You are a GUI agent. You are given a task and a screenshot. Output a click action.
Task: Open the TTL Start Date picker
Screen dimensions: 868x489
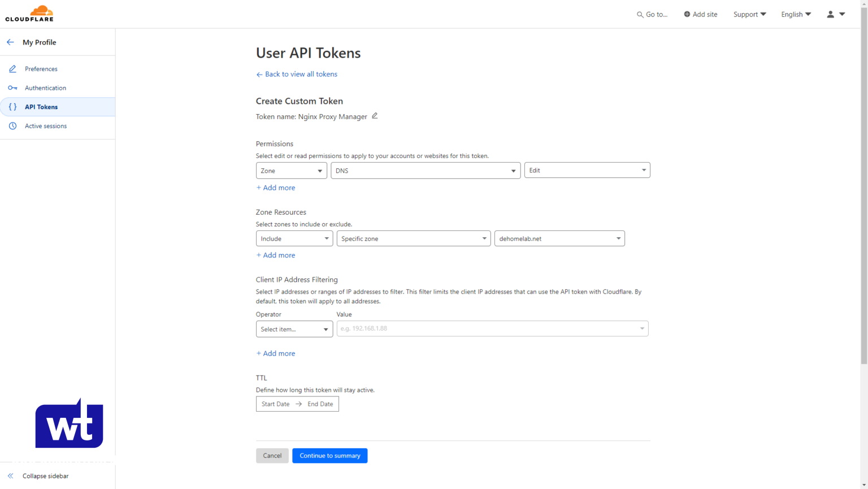click(276, 404)
